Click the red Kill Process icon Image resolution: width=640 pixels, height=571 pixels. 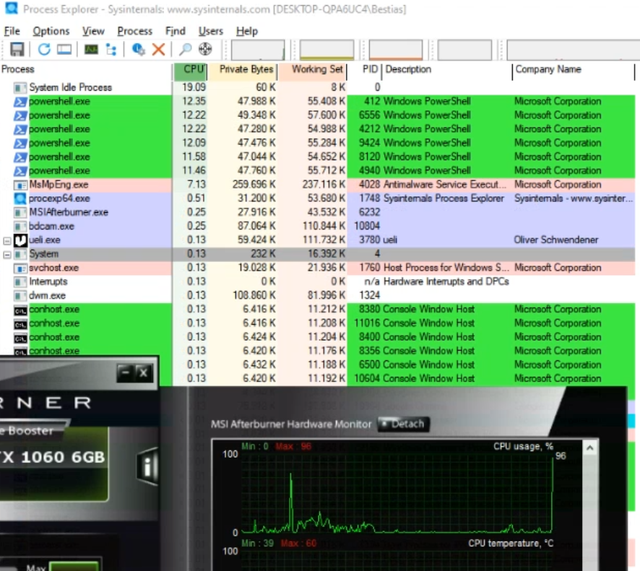pyautogui.click(x=158, y=49)
